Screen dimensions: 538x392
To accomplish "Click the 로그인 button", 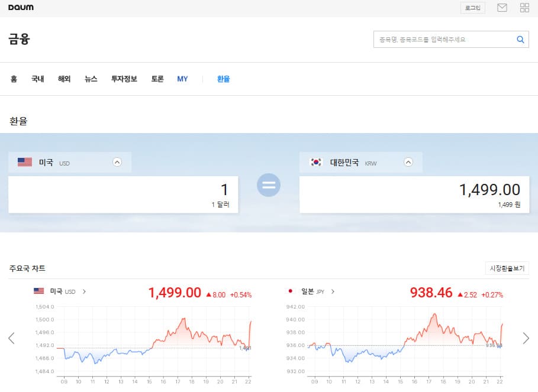I will [472, 8].
